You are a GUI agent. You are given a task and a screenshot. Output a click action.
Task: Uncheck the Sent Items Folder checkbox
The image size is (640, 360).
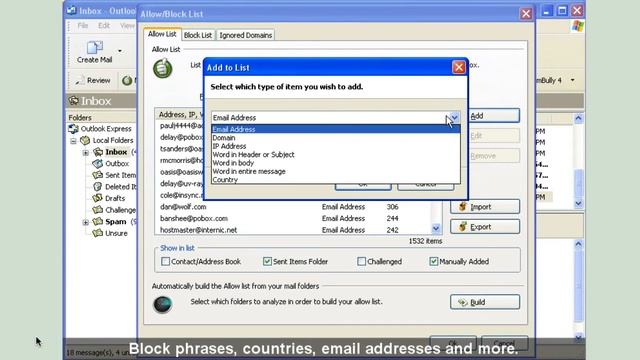(267, 261)
